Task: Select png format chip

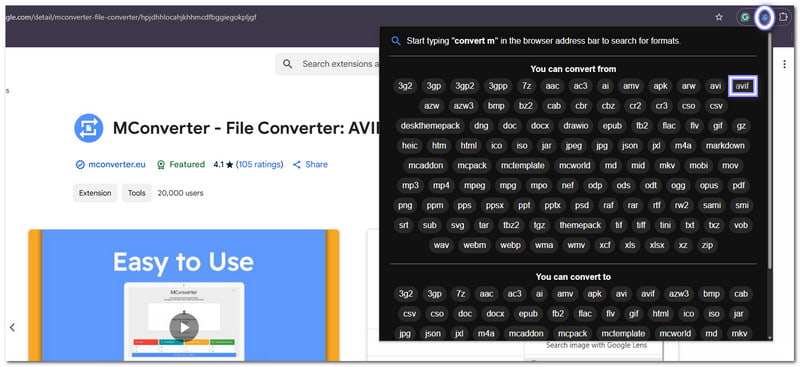Action: pyautogui.click(x=405, y=205)
